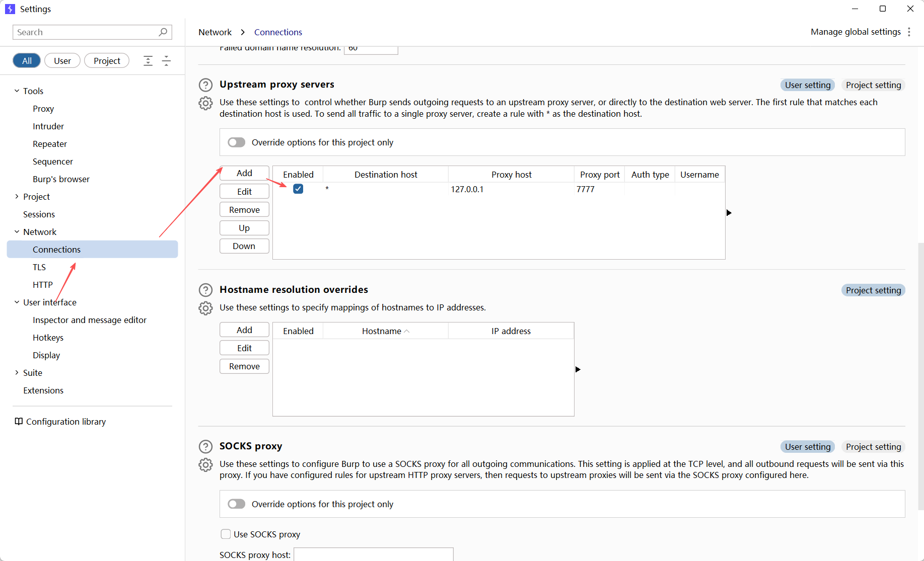Expand the Suite tree section
The height and width of the screenshot is (561, 924).
coord(17,373)
